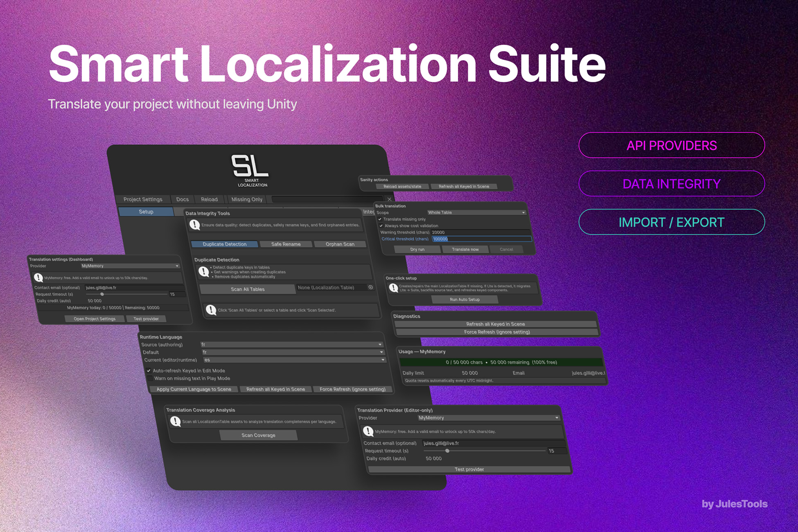
Task: Click 'Test provider' in Translation settings Dashboard
Action: pyautogui.click(x=146, y=319)
